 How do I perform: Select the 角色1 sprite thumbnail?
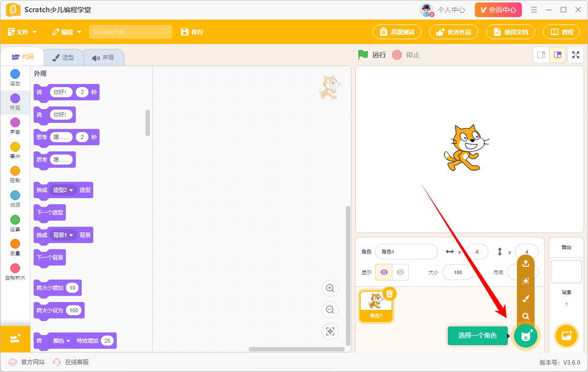tap(376, 306)
